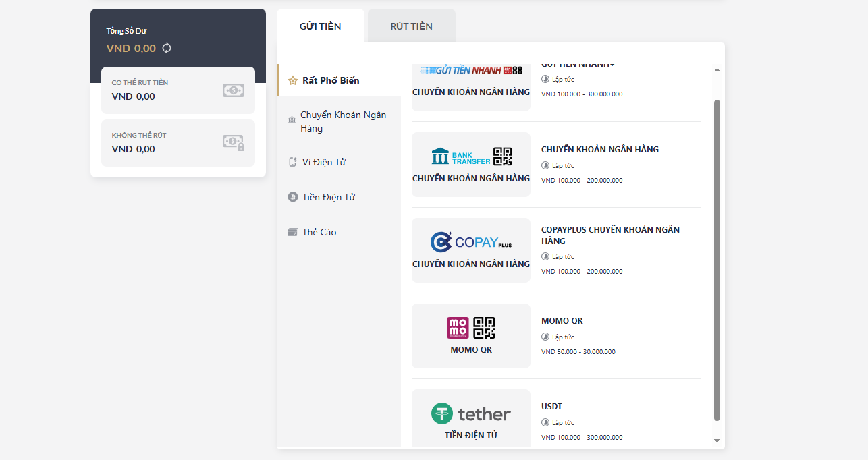Select the CoPay Plus bank transfer tile
The width and height of the screenshot is (868, 460).
coord(470,250)
